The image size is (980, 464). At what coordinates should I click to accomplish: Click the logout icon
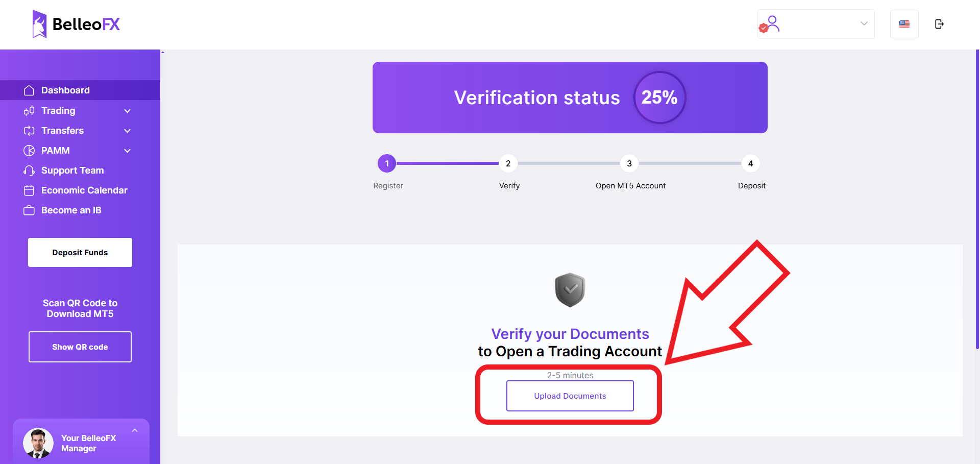tap(939, 24)
